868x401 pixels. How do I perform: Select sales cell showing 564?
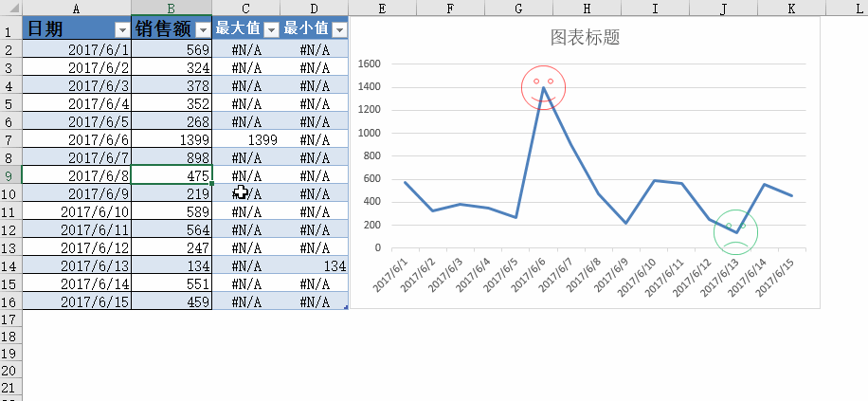172,229
